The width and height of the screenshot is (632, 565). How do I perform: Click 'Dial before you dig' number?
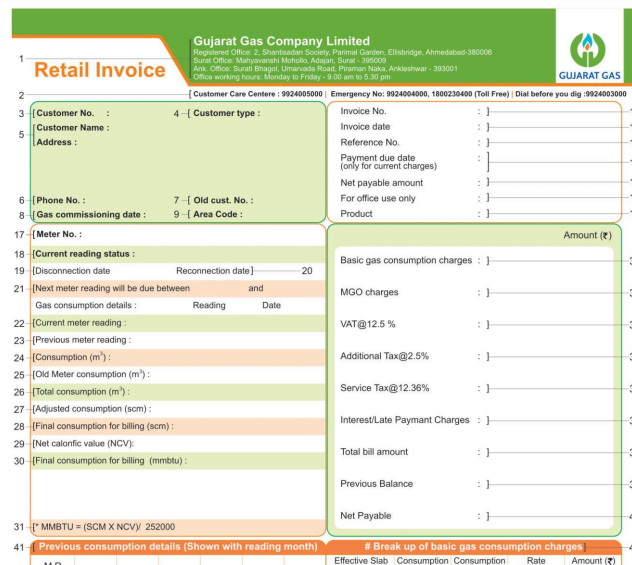[x=571, y=94]
